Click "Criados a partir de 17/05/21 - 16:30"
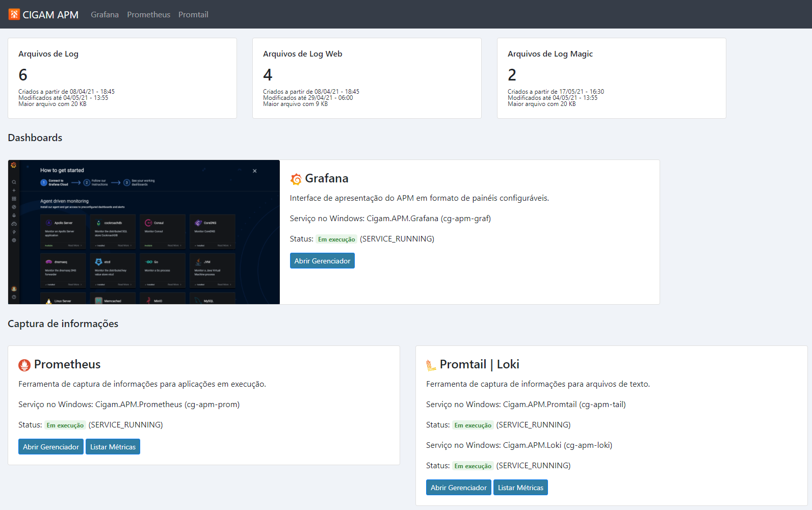Screen dimensions: 812x510 [x=556, y=92]
